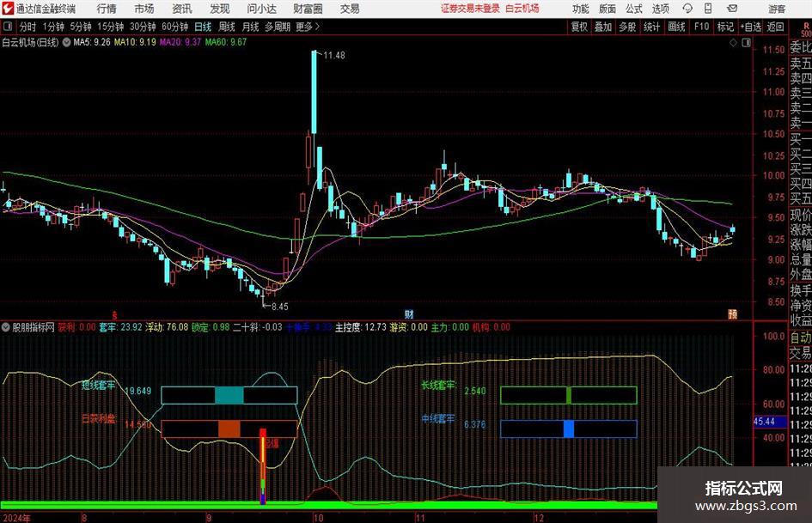The image size is (812, 523).
Task: Select the 周线 weekly period tab
Action: [227, 27]
